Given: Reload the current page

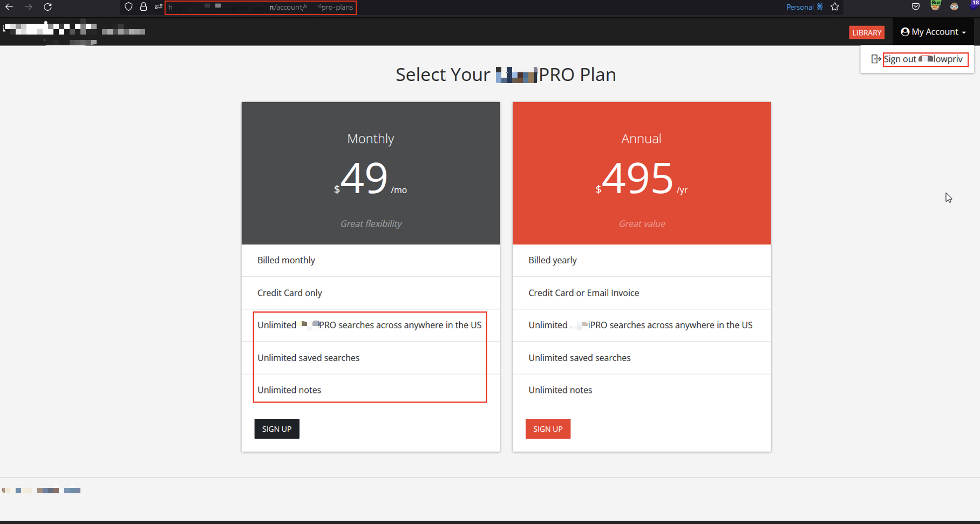Looking at the screenshot, I should 48,7.
